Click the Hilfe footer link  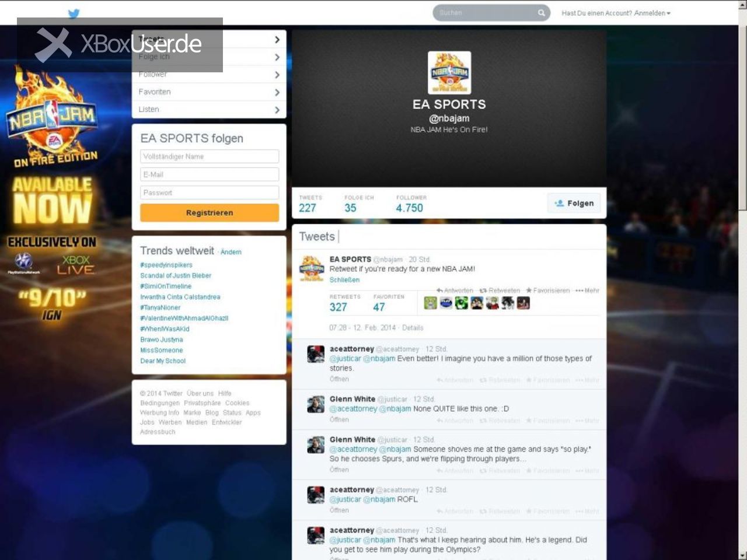point(225,394)
